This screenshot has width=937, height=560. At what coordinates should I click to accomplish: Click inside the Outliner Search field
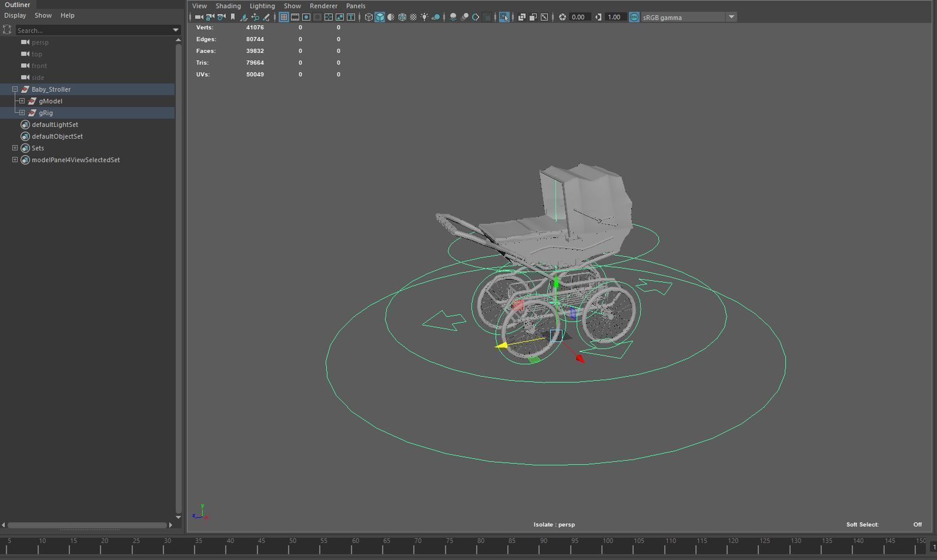(x=93, y=30)
